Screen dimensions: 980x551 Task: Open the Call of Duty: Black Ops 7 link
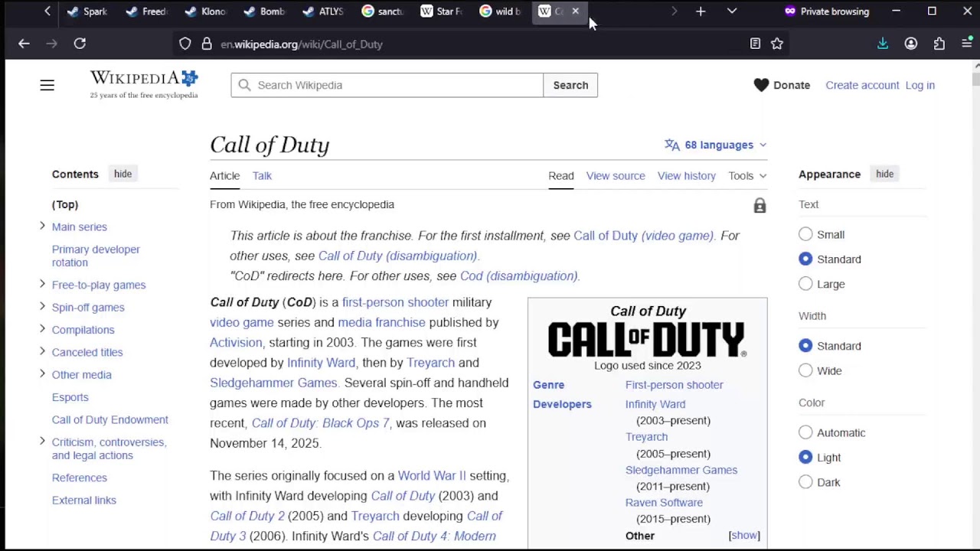pyautogui.click(x=321, y=423)
